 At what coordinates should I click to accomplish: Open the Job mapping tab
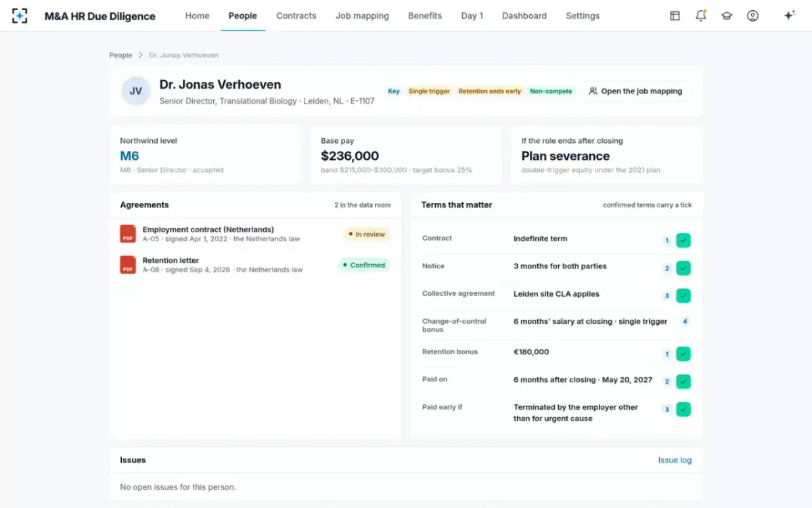pyautogui.click(x=362, y=16)
